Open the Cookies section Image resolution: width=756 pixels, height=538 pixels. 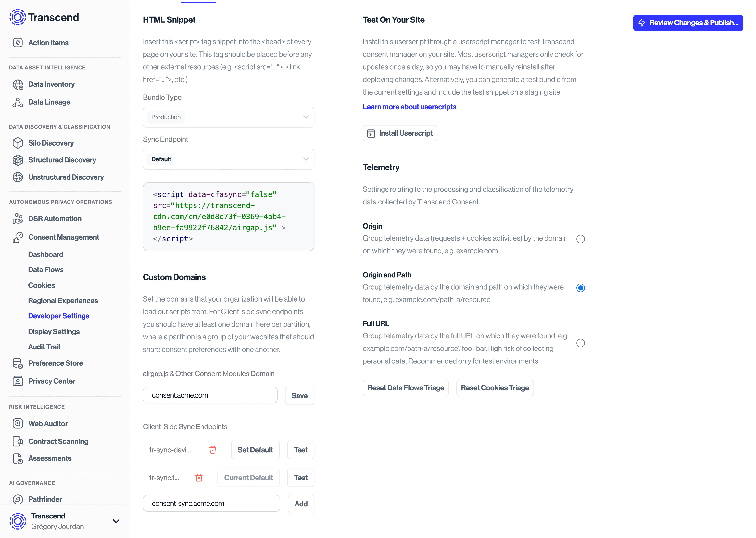(x=41, y=285)
